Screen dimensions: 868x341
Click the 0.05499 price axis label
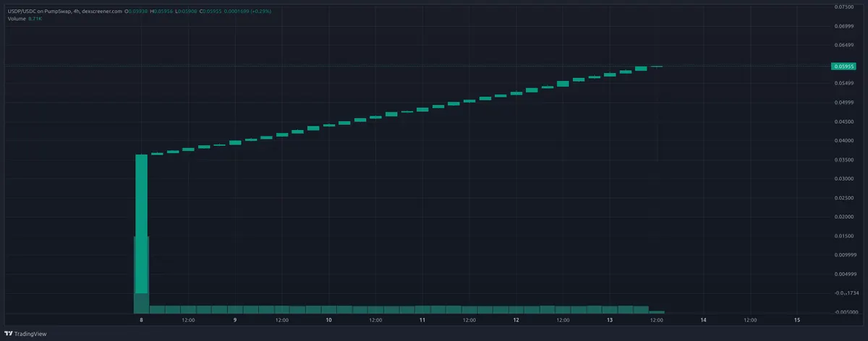click(x=844, y=83)
